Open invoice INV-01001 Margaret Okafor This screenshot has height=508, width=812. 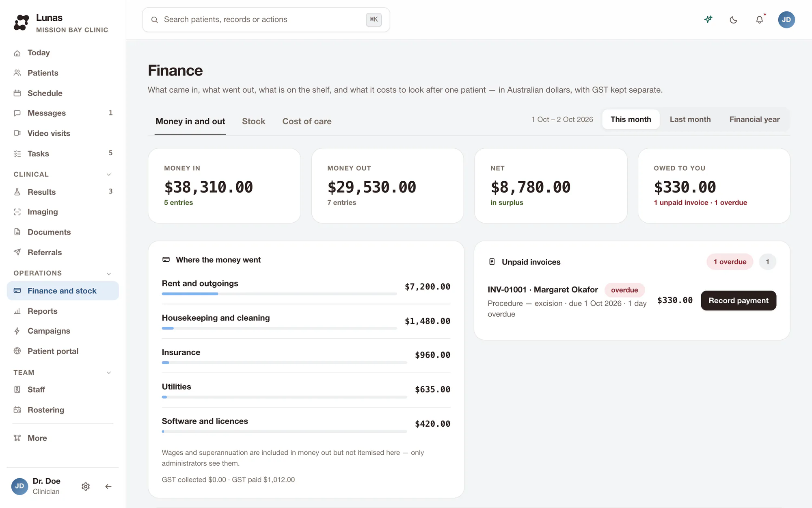[x=543, y=290]
